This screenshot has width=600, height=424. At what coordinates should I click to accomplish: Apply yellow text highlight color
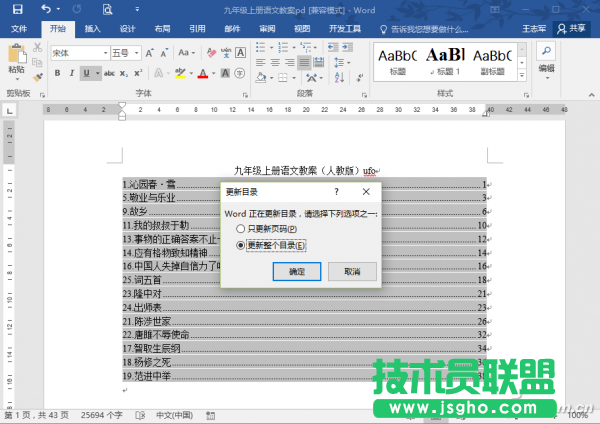pyautogui.click(x=180, y=73)
